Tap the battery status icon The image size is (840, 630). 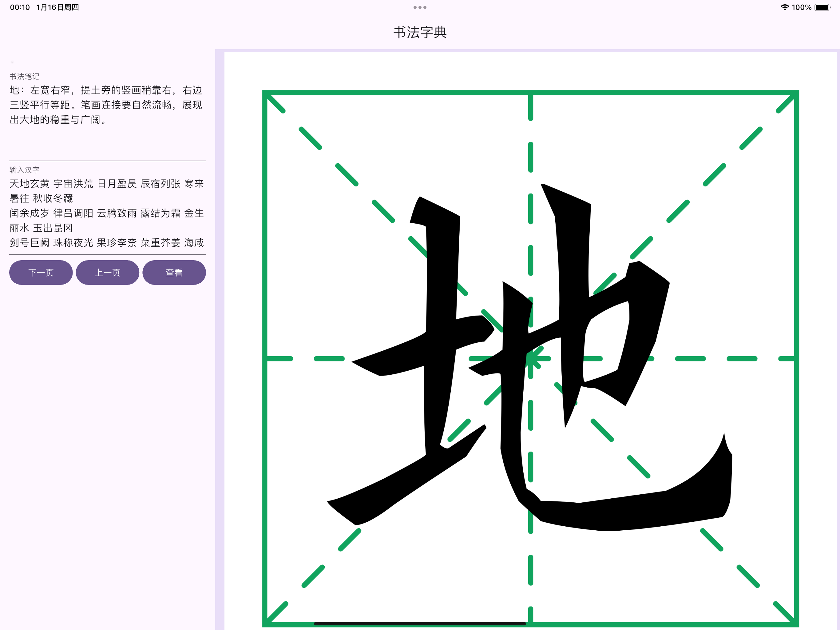pyautogui.click(x=822, y=7)
